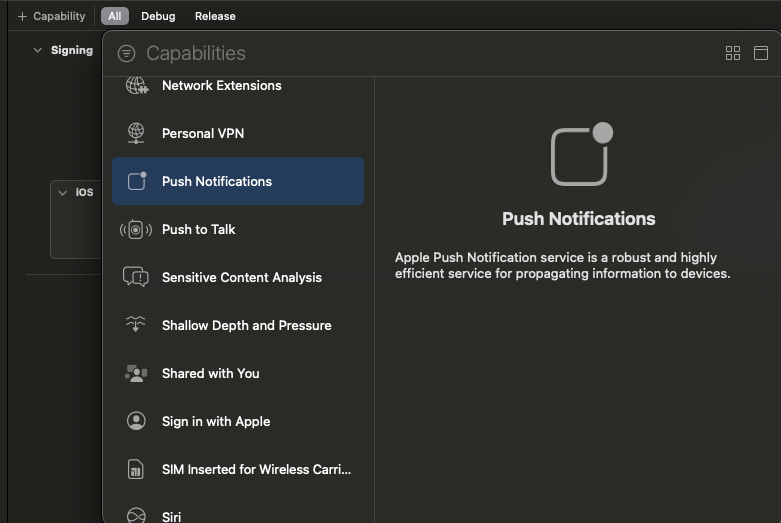Collapse the Signing section chevron
The image size is (781, 523).
click(x=37, y=50)
